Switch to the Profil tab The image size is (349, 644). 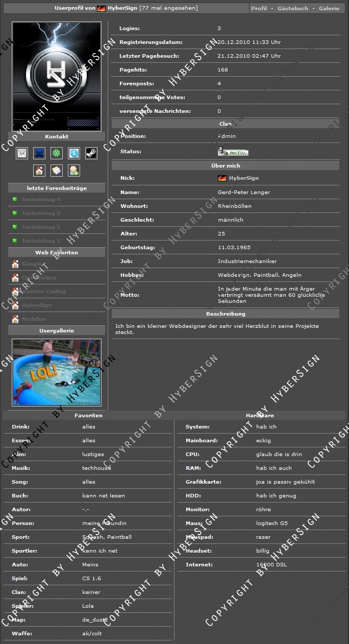[x=259, y=9]
